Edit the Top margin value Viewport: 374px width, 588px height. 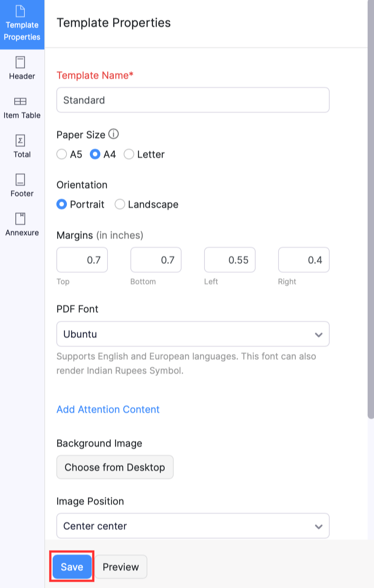click(x=82, y=260)
